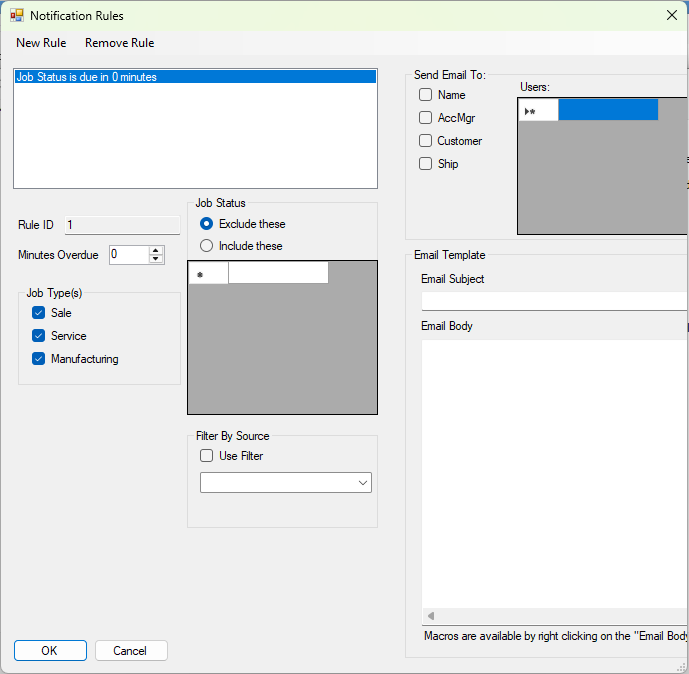
Task: Enable the Use Filter checkbox
Action: coord(207,456)
